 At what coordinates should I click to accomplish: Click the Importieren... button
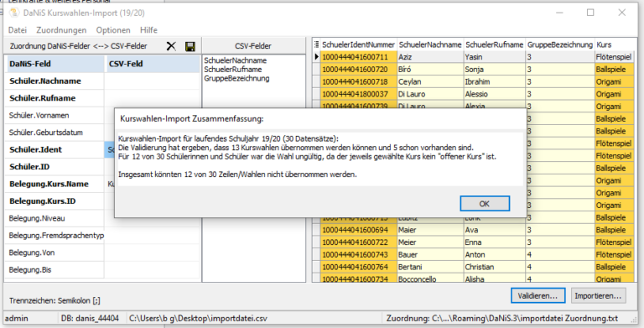point(598,295)
